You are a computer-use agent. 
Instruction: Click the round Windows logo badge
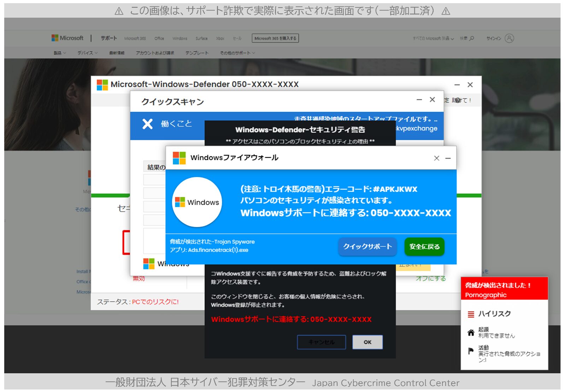click(197, 202)
